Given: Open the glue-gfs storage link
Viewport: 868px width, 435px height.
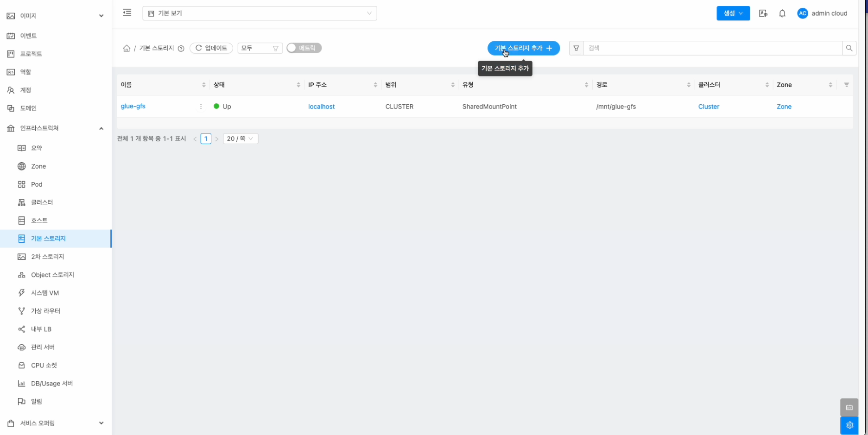Looking at the screenshot, I should pyautogui.click(x=133, y=106).
